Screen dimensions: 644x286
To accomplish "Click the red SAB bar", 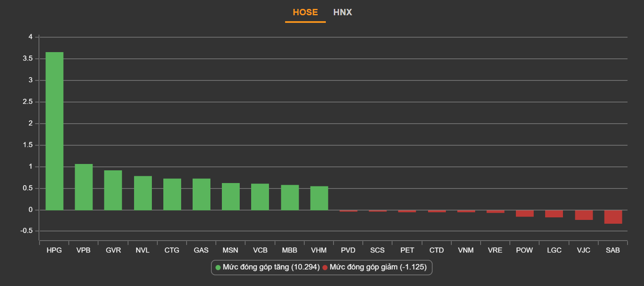I will (613, 217).
